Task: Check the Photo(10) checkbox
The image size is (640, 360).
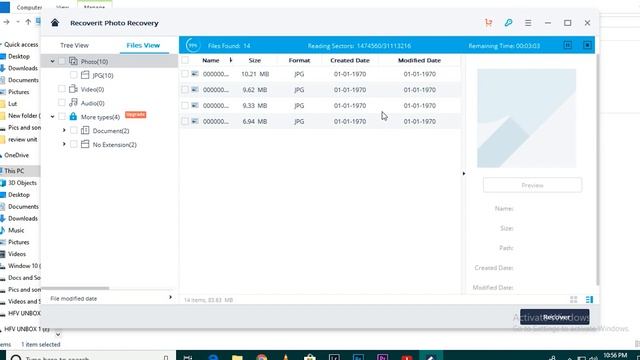Action: pos(62,61)
